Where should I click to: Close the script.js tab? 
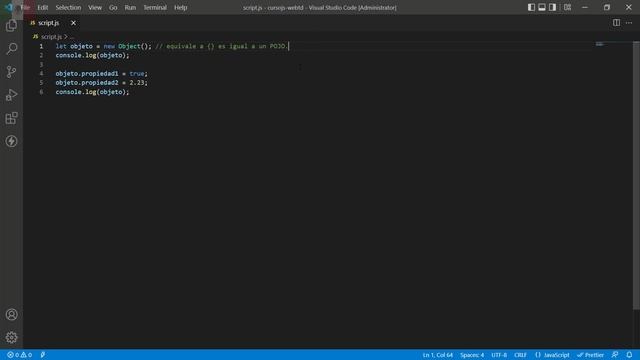[73, 23]
